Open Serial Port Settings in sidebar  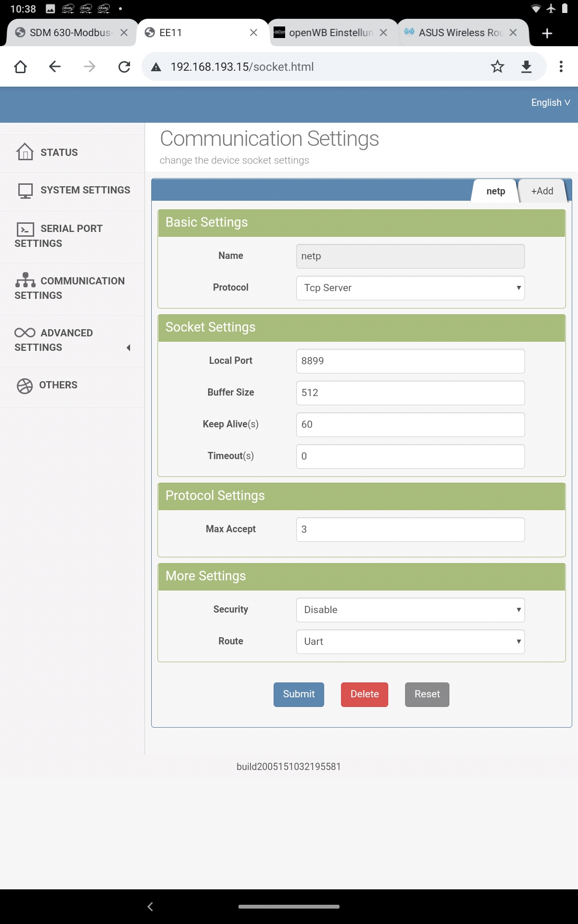click(x=72, y=236)
